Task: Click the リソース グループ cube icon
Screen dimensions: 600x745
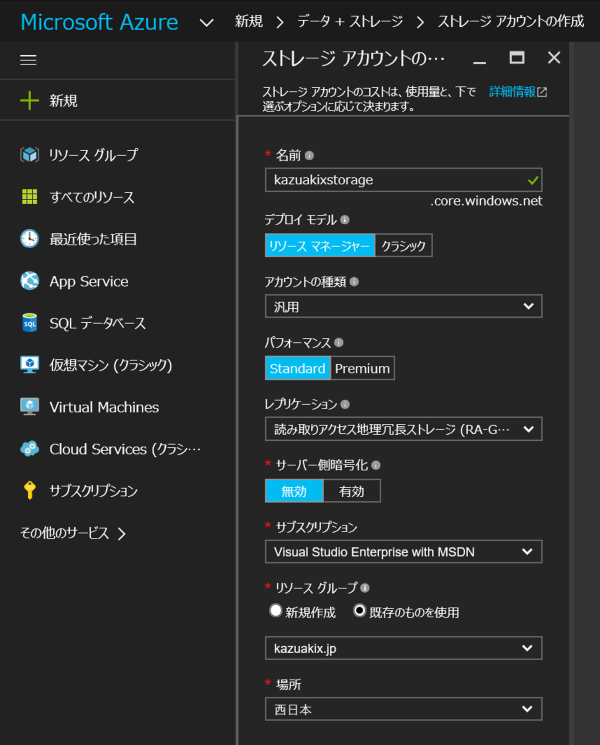Action: point(29,154)
